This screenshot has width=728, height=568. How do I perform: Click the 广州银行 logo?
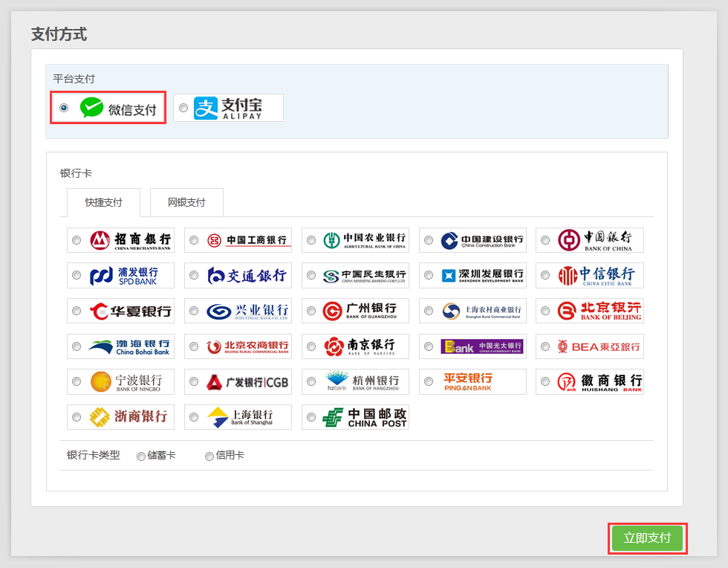(x=360, y=311)
